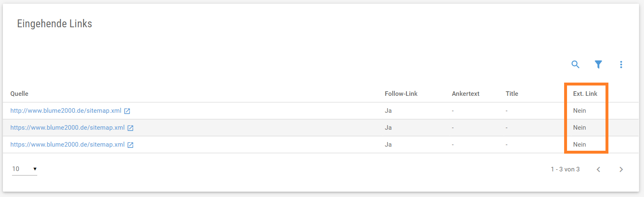Click external-link icon beside the http sitemap.xml
The image size is (644, 197).
[x=127, y=111]
